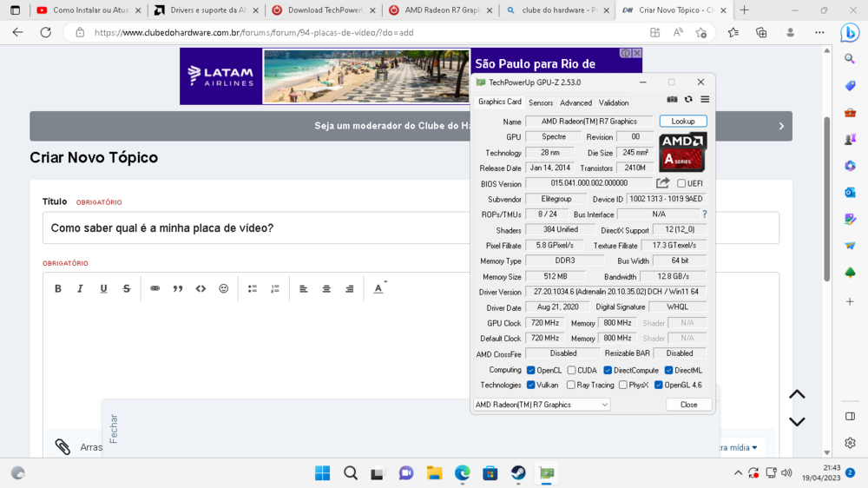Insert a link using the editor toolbar
Image resolution: width=868 pixels, height=488 pixels.
[x=155, y=288]
